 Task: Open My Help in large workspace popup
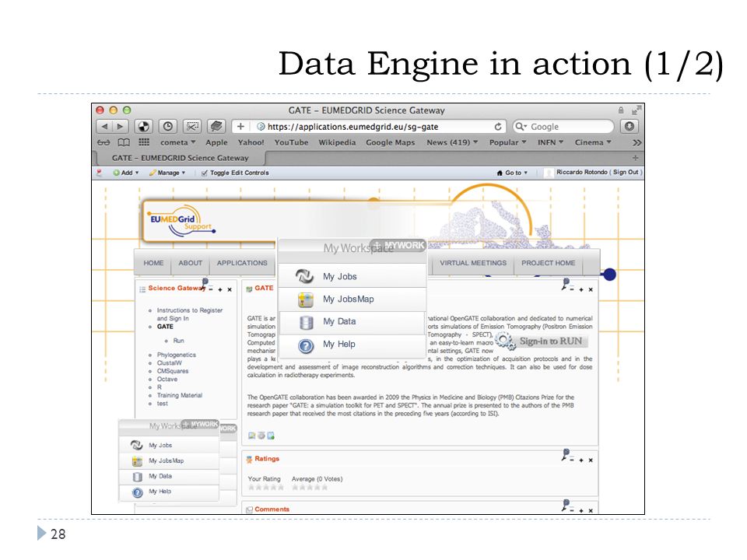click(352, 345)
